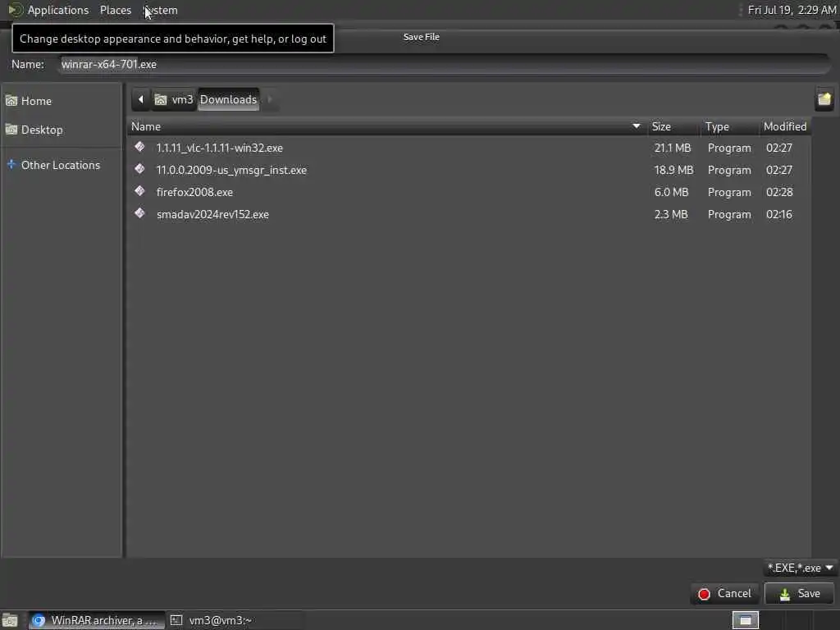840x630 pixels.
Task: Select file firefox2008.exe
Action: pos(468,192)
